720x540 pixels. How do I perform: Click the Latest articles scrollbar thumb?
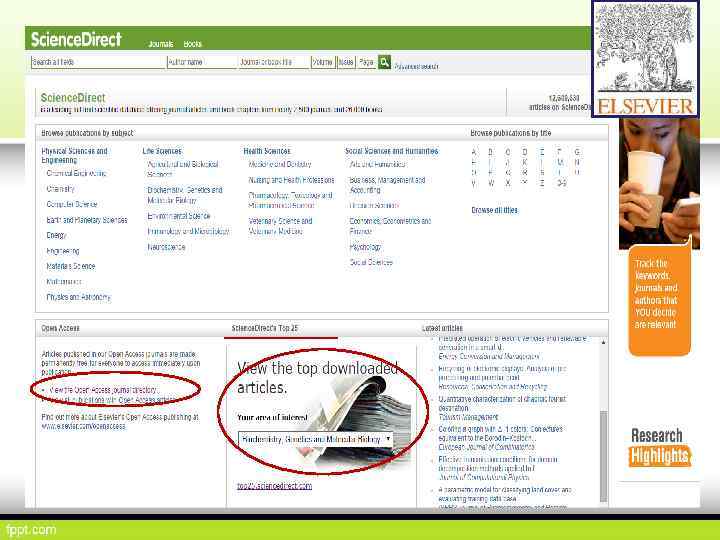click(603, 456)
